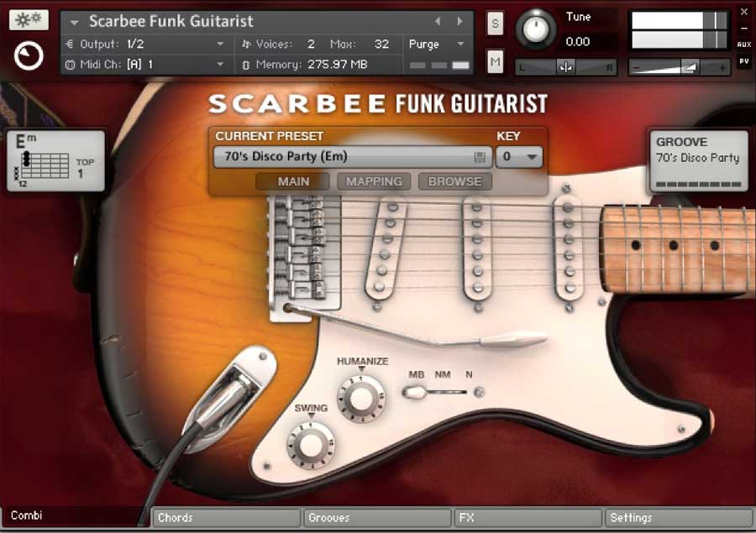Click the Tune value 0.00
The width and height of the screenshot is (756, 533).
[578, 41]
